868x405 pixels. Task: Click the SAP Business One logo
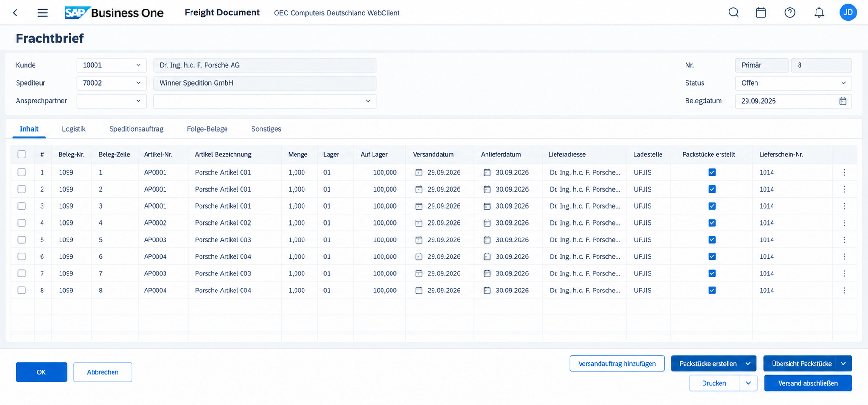114,13
